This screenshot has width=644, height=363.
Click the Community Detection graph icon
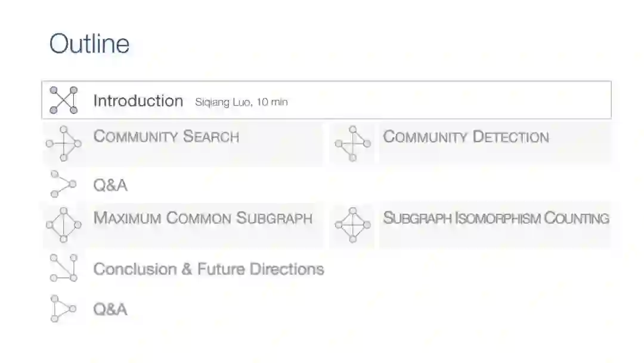[352, 143]
